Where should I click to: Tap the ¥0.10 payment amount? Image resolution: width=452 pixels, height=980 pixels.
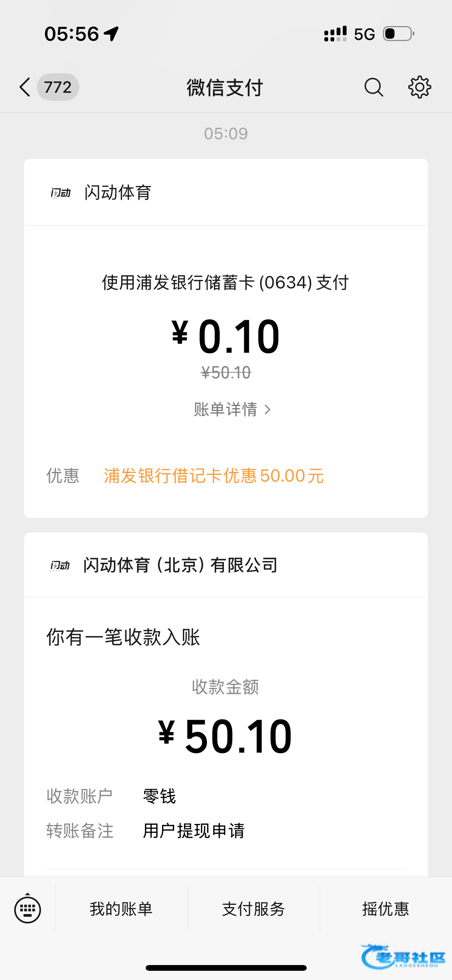(226, 336)
